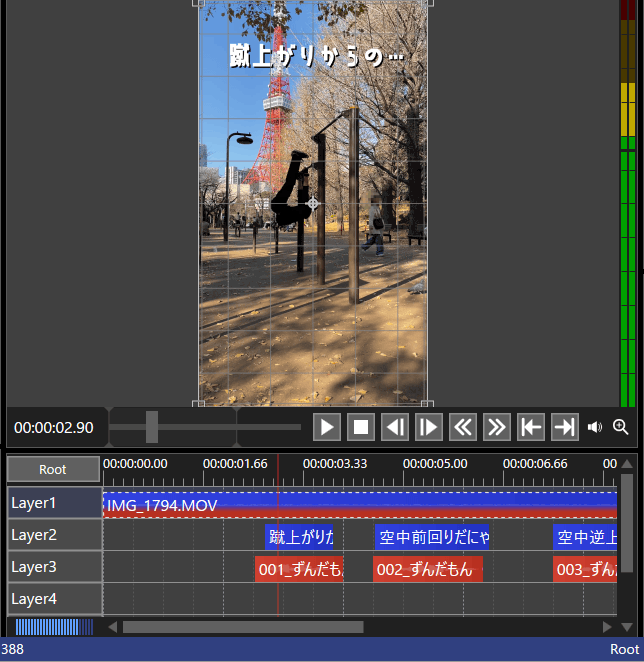The height and width of the screenshot is (662, 644).
Task: Click the Layer4 header
Action: pos(54,599)
